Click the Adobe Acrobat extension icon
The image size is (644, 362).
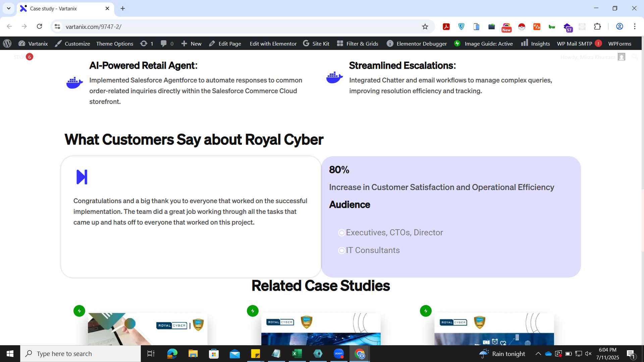click(446, 26)
